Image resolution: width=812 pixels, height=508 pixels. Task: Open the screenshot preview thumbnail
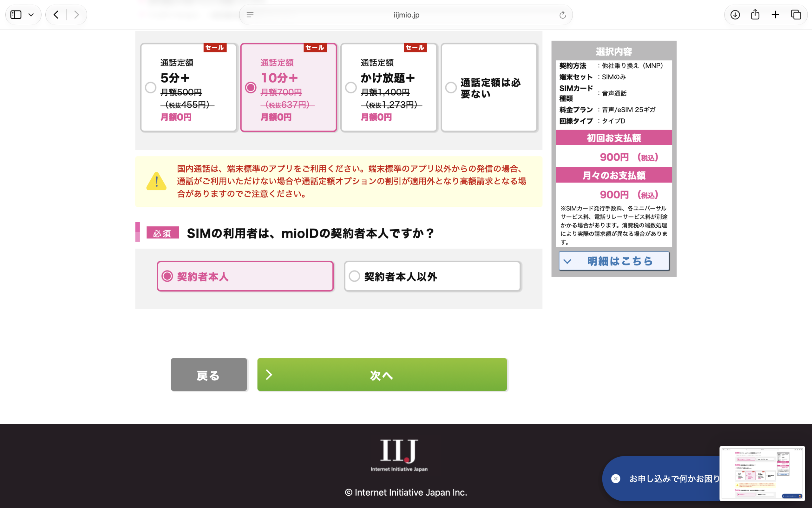pos(762,473)
